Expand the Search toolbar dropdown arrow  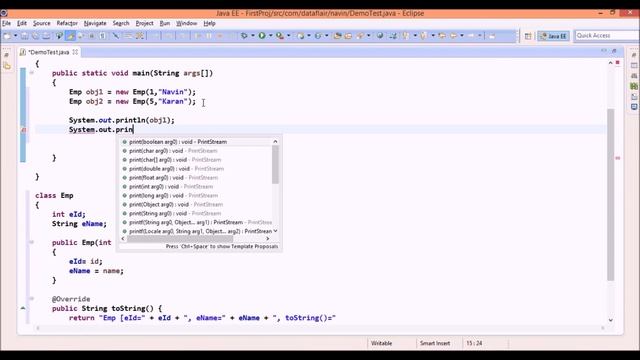coord(369,36)
